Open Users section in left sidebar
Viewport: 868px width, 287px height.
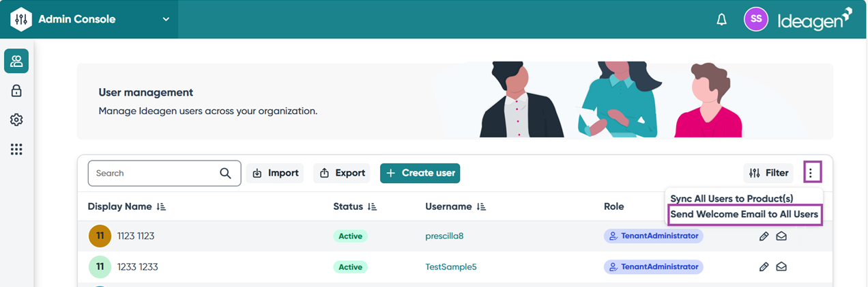pos(16,61)
